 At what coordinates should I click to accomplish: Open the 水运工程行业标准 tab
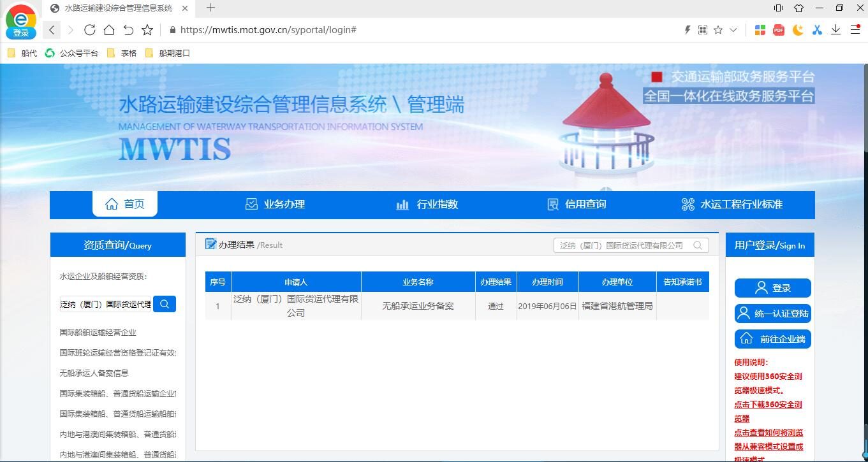732,205
